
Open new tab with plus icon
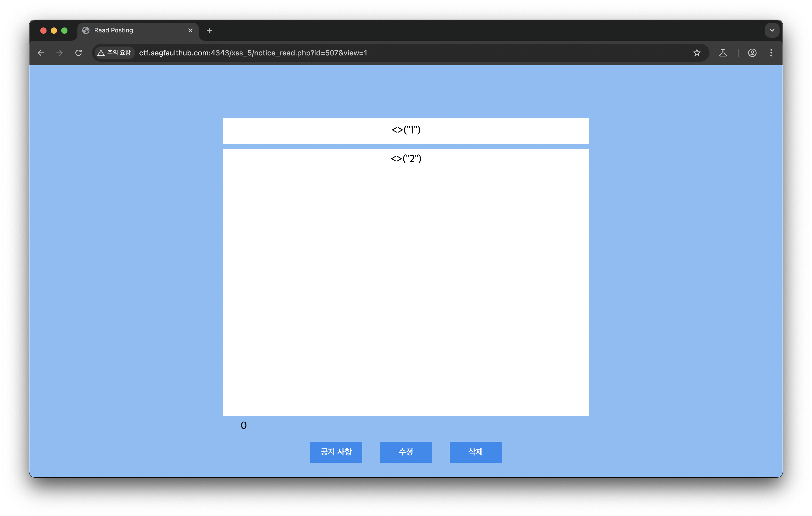click(209, 30)
